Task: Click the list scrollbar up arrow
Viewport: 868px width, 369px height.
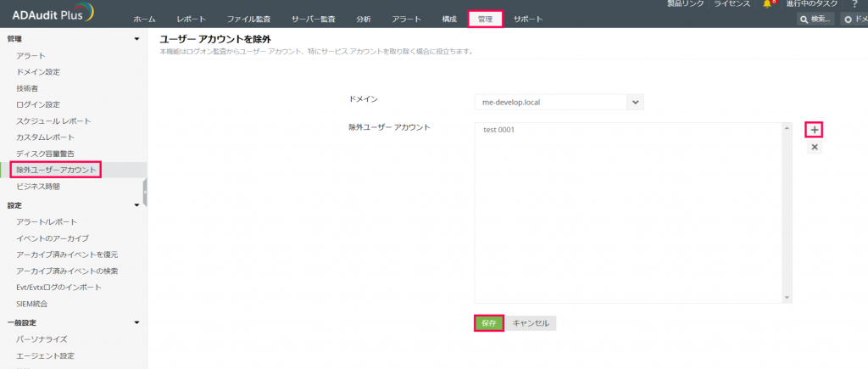Action: 787,129
